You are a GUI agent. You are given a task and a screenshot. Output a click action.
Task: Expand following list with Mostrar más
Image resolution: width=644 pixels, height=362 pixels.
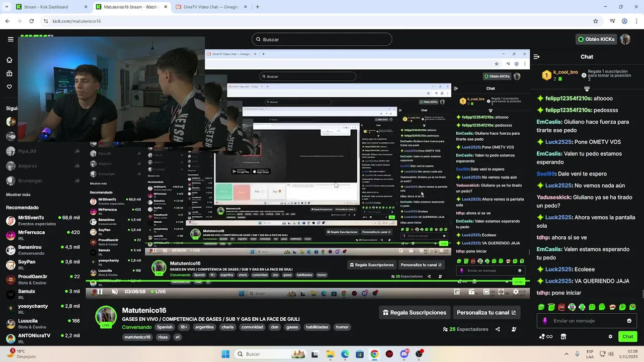pos(18,195)
